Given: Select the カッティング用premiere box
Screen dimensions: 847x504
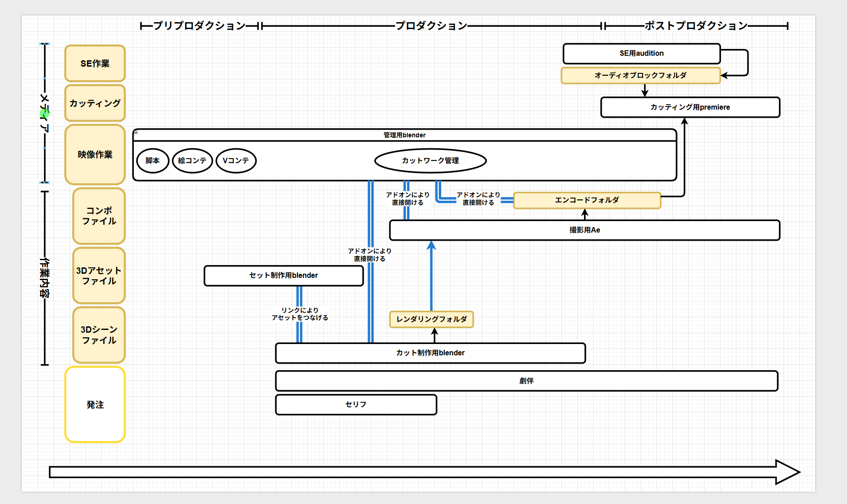Looking at the screenshot, I should tap(690, 107).
